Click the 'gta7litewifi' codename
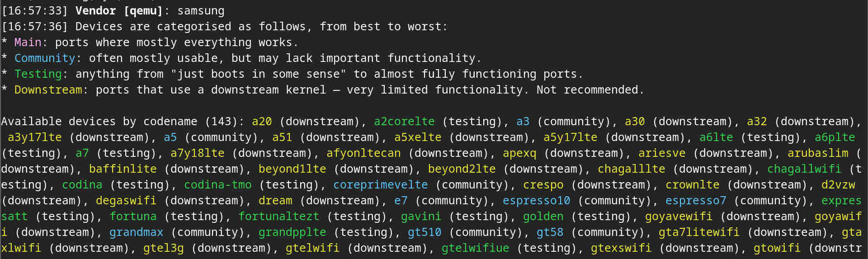The height and width of the screenshot is (259, 868). [x=699, y=232]
